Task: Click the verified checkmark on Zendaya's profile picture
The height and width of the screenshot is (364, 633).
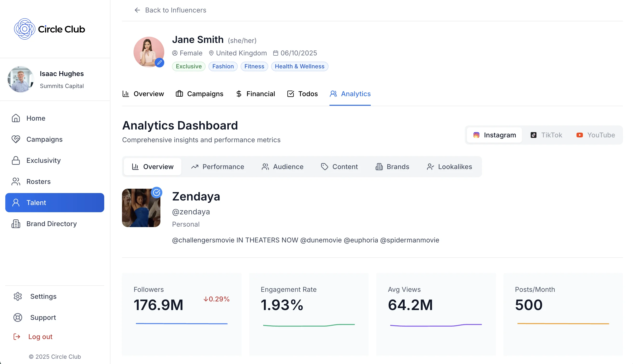Action: click(x=157, y=193)
